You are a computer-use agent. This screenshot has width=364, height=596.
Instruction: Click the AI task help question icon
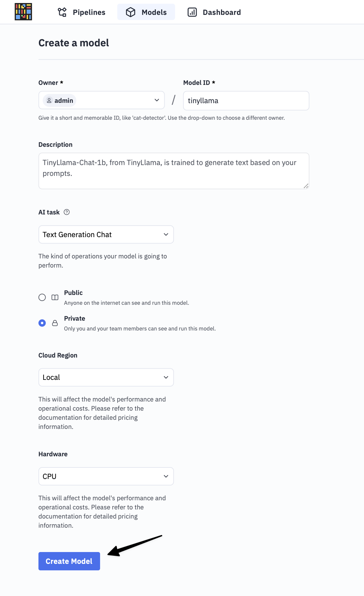pos(67,212)
